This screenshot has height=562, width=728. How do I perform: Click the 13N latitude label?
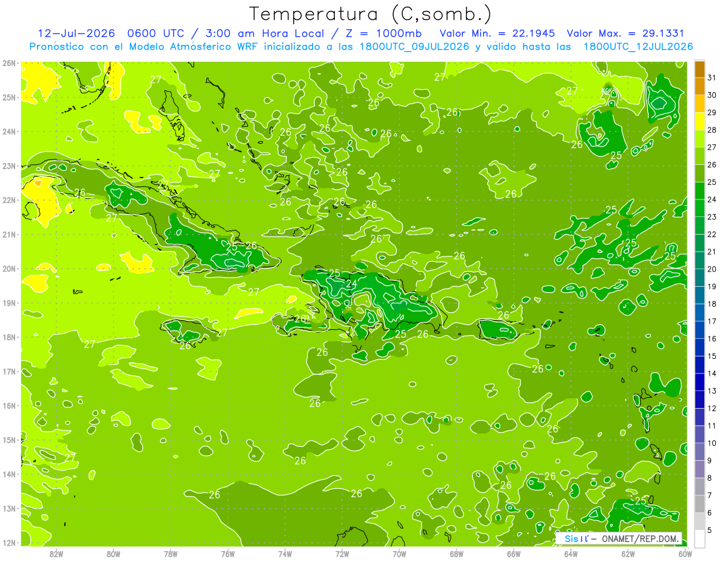[x=8, y=509]
